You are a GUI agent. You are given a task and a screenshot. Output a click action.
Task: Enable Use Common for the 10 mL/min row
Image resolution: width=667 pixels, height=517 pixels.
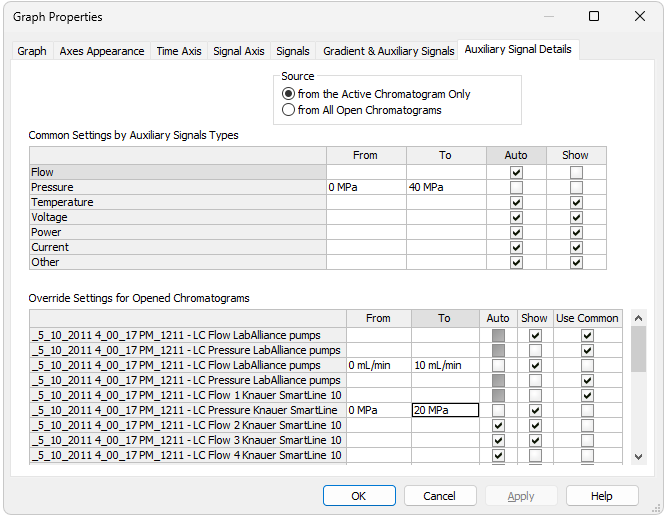coord(587,366)
